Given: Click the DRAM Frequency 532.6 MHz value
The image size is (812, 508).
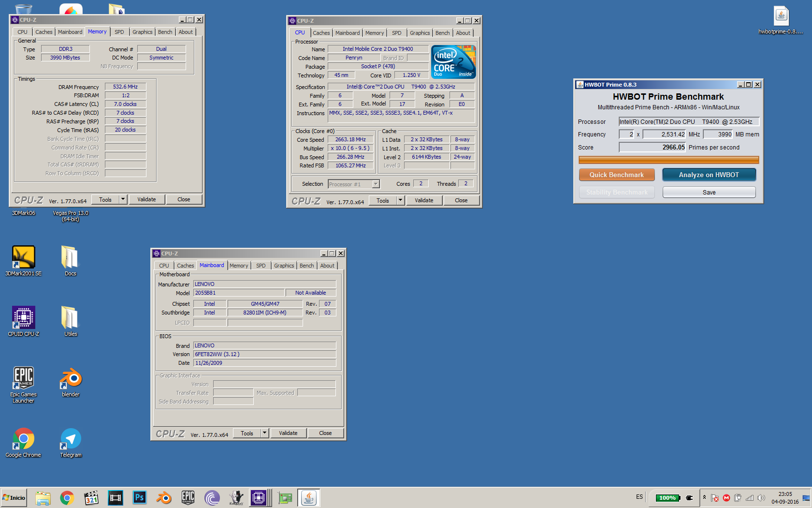Looking at the screenshot, I should tap(126, 87).
